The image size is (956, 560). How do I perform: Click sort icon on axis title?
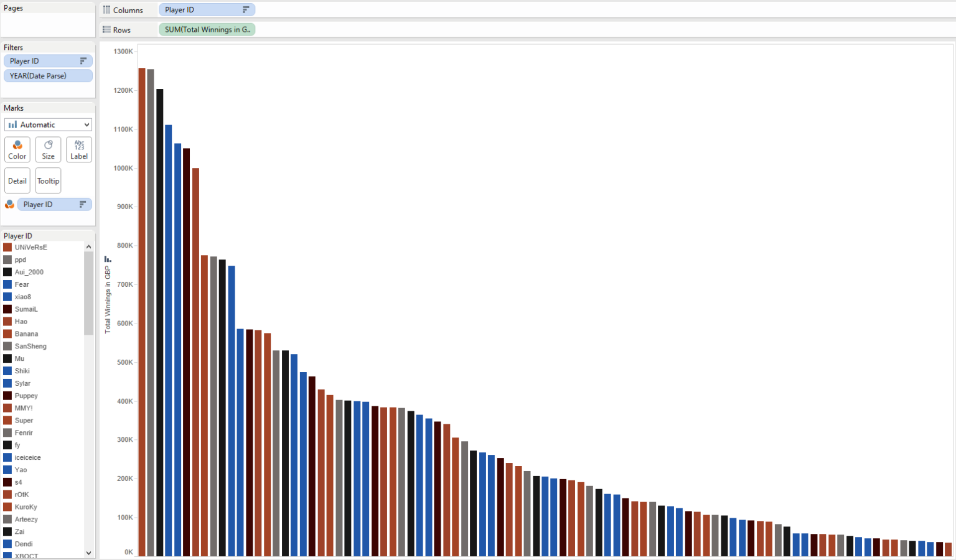[x=108, y=259]
